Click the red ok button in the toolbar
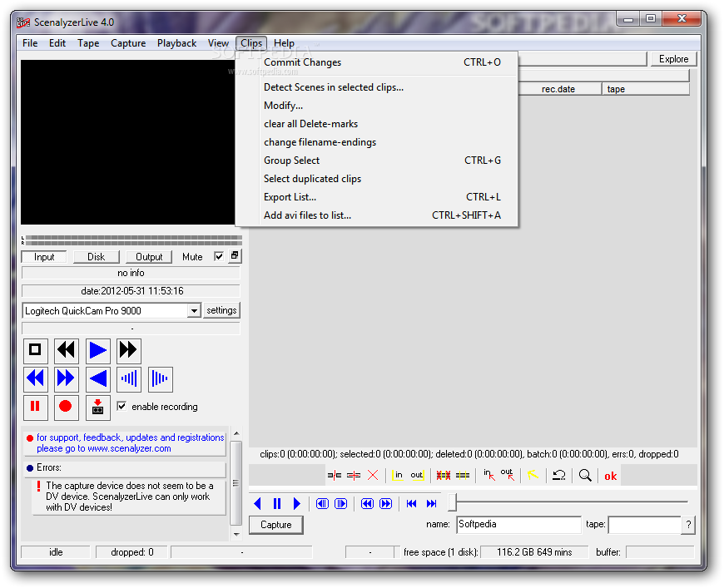 coord(611,476)
